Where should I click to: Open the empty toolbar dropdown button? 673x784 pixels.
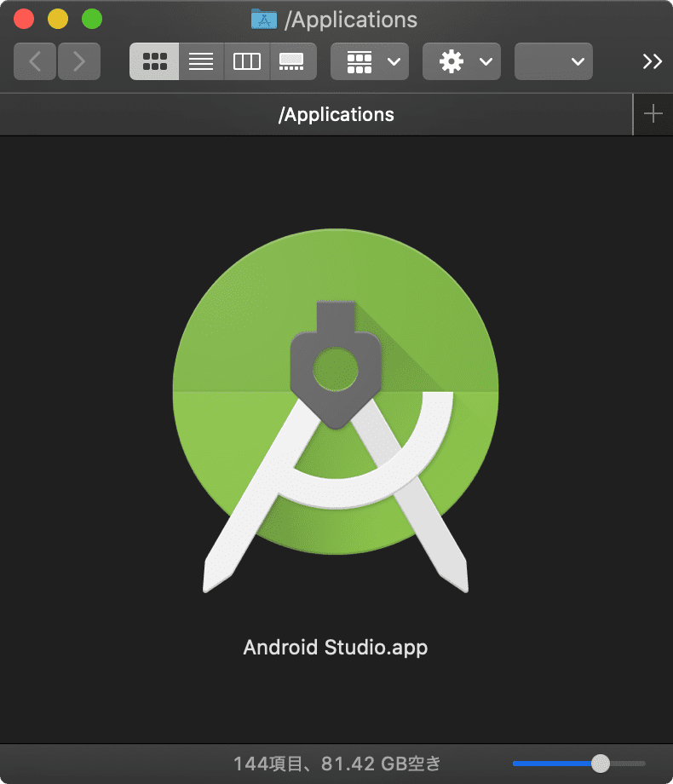pyautogui.click(x=554, y=61)
